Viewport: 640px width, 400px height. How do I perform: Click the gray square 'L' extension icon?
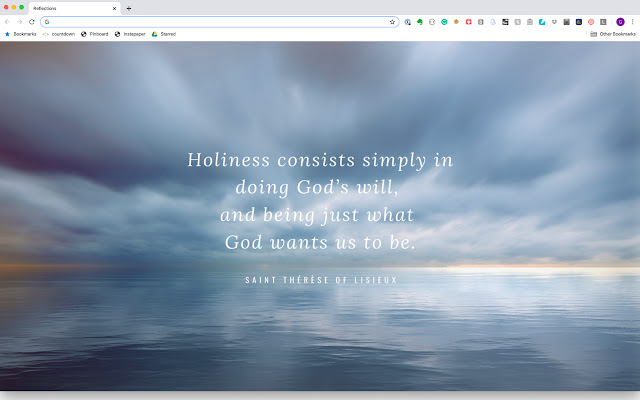click(603, 22)
